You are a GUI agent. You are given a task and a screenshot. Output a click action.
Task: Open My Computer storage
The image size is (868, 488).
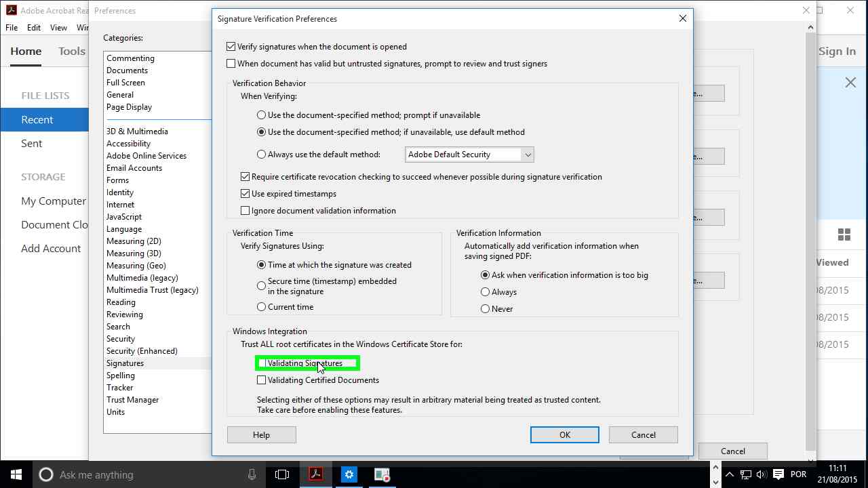tap(54, 201)
